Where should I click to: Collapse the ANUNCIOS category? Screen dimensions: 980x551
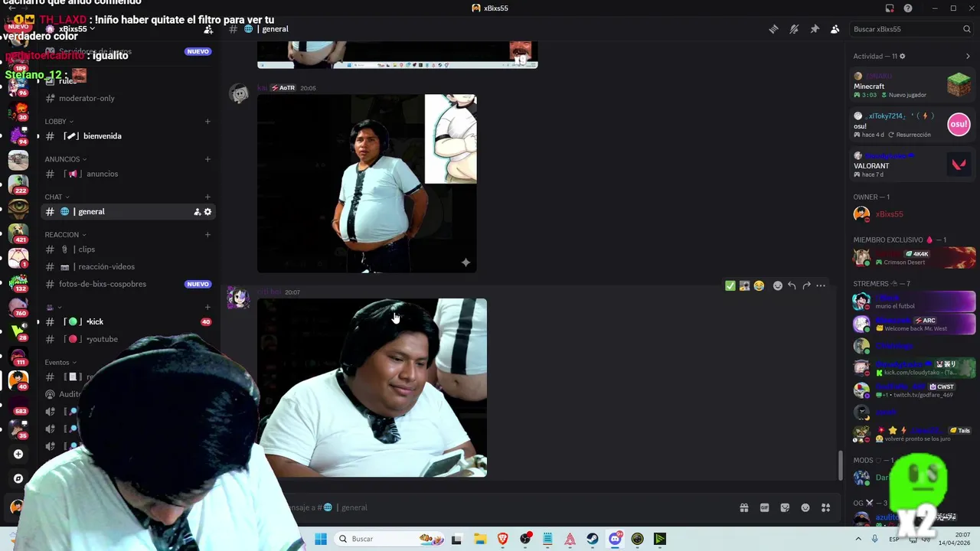66,159
